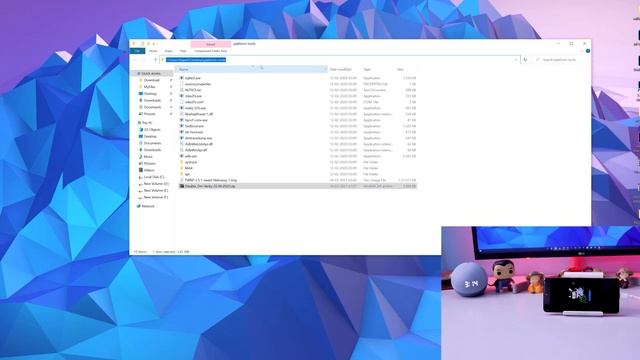Open New Volume (D:)

pyautogui.click(x=156, y=184)
